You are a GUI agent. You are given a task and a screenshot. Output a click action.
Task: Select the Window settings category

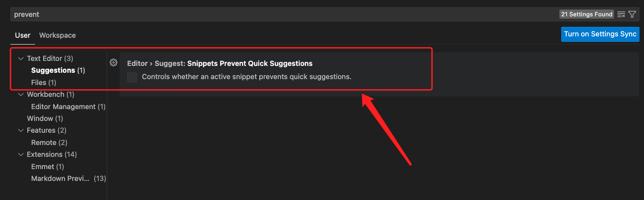click(45, 119)
